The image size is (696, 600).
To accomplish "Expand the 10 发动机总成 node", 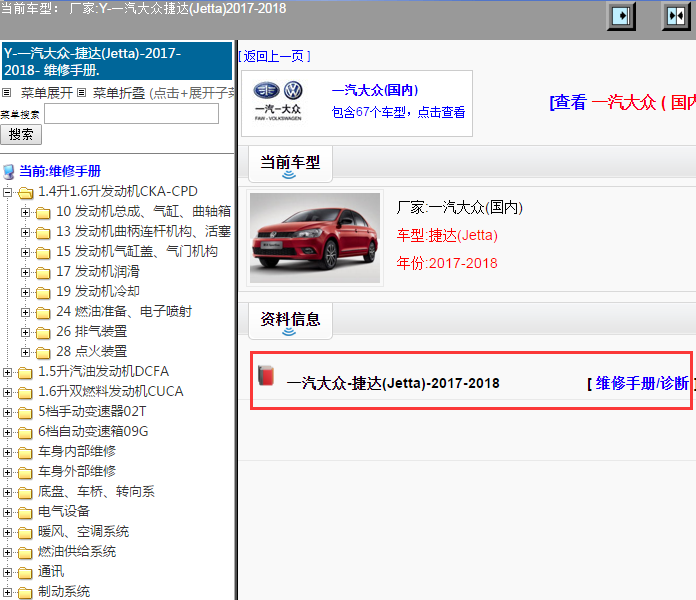I will 25,213.
